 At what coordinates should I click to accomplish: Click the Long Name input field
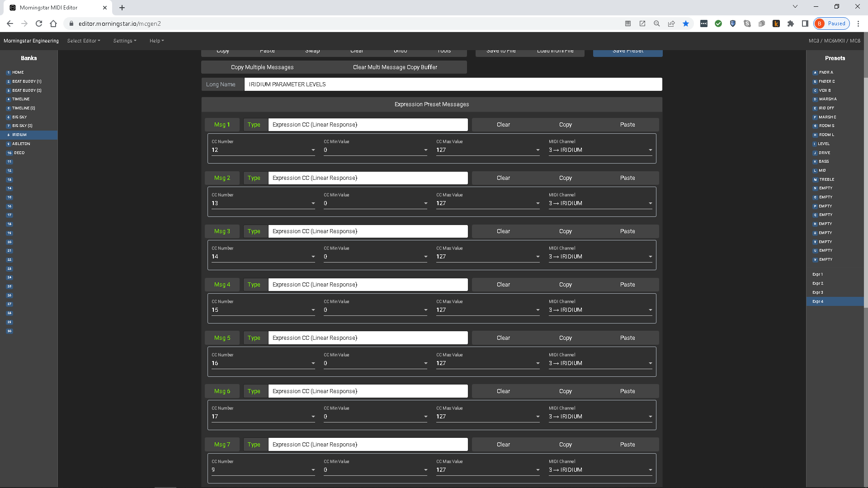(453, 84)
